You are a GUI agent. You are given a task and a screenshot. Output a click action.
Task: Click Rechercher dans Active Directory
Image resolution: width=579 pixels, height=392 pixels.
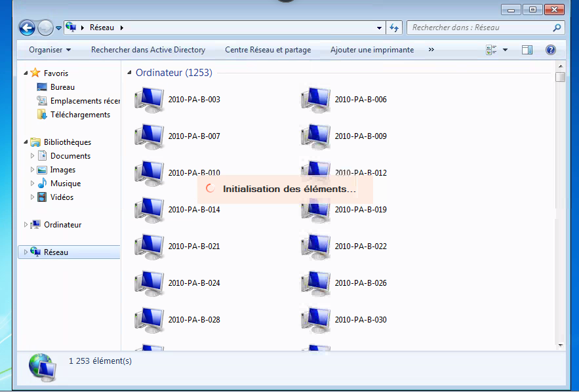pos(148,50)
